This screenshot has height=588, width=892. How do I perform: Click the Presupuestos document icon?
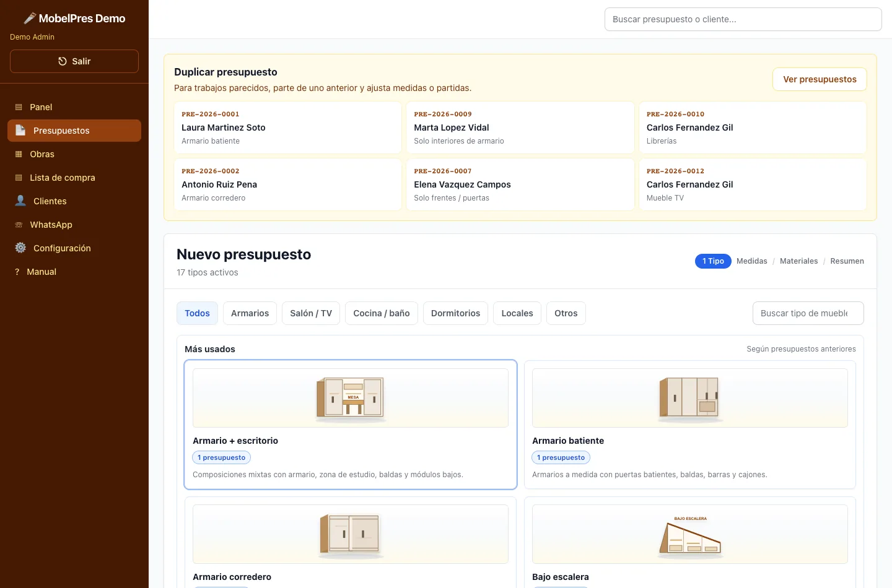(x=20, y=131)
